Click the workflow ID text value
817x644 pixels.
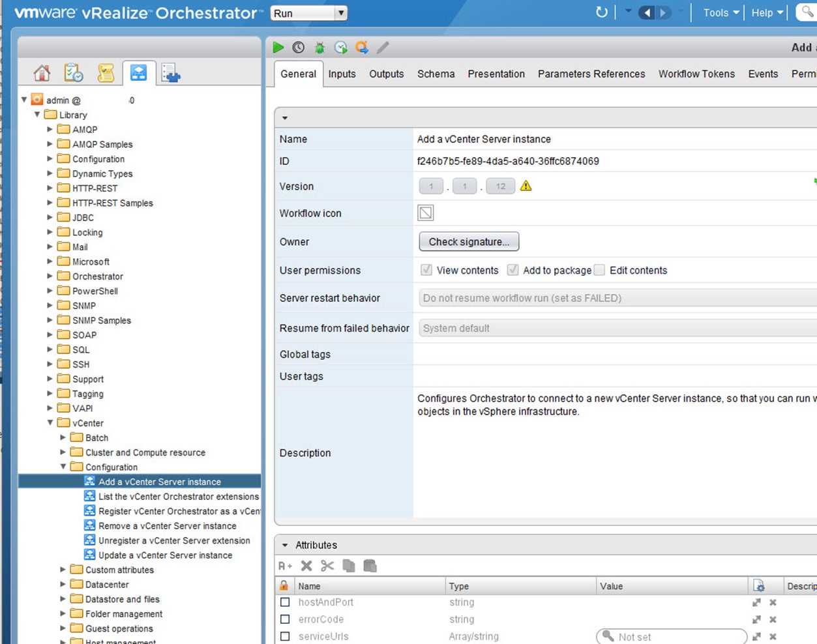click(x=508, y=161)
